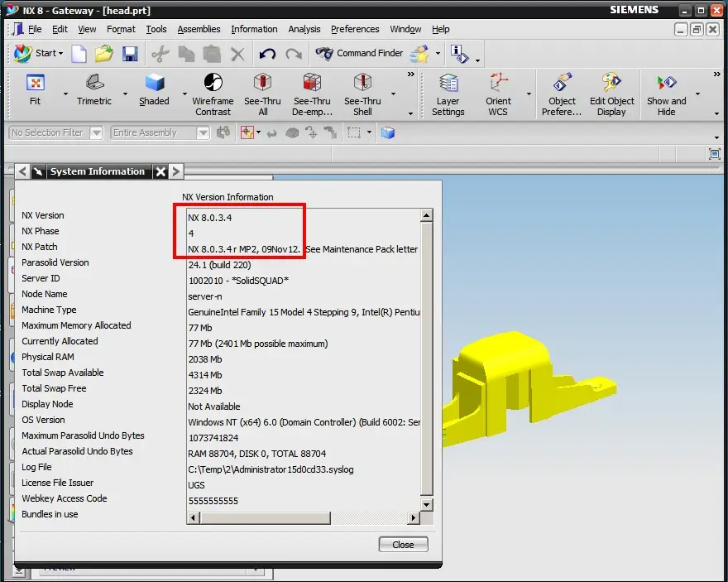Click the left arrow beside System Information tab
728x582 pixels.
coord(22,172)
